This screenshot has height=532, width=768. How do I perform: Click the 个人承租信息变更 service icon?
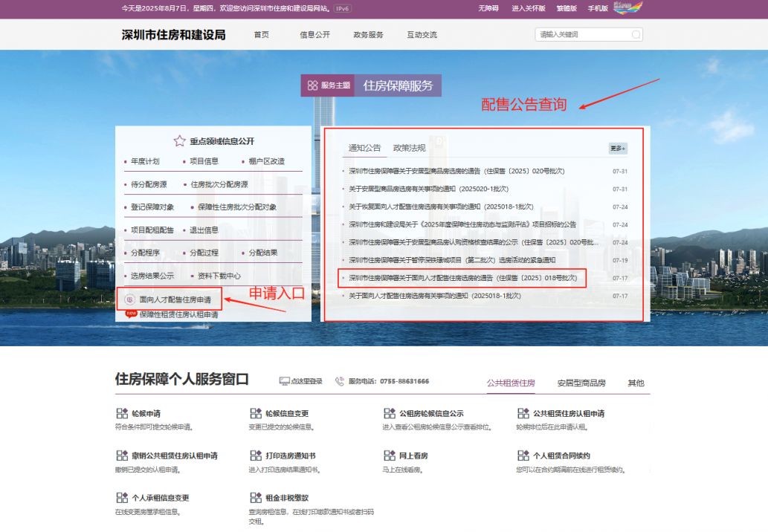click(122, 497)
